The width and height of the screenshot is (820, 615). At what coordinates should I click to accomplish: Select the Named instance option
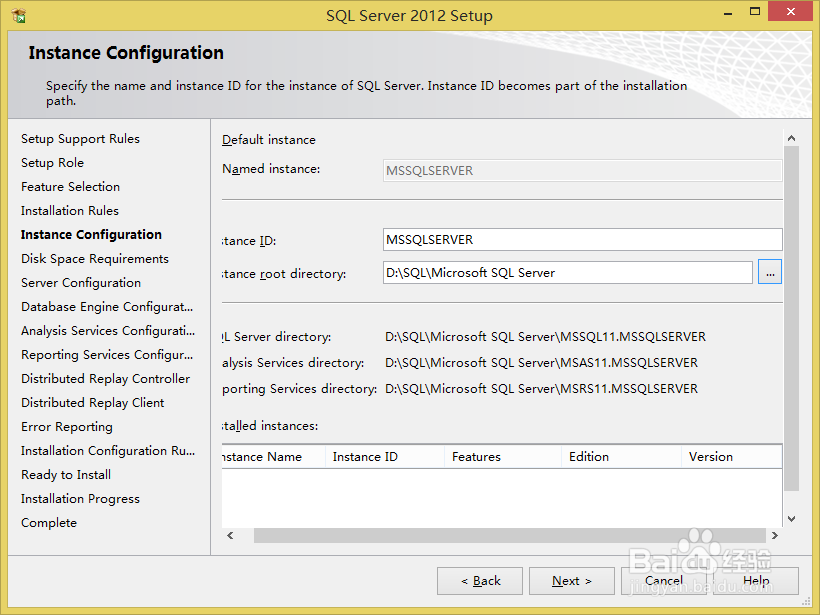click(274, 170)
